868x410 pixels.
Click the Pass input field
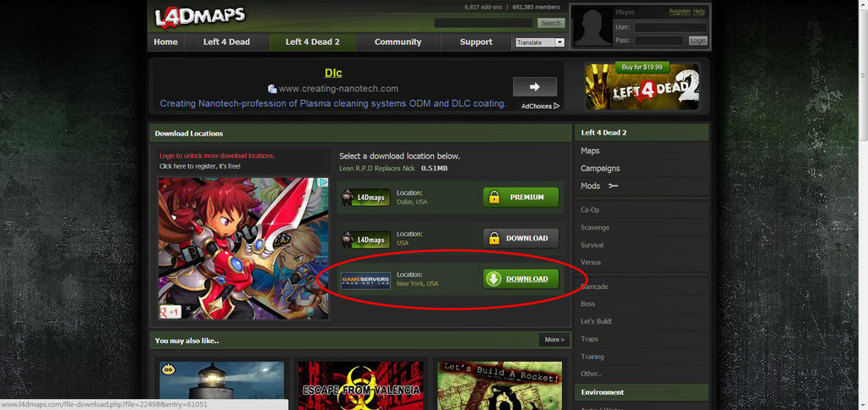click(659, 41)
